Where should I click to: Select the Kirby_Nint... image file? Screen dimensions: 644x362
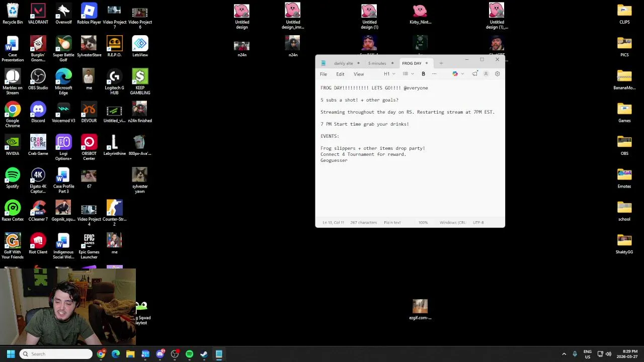pyautogui.click(x=420, y=14)
